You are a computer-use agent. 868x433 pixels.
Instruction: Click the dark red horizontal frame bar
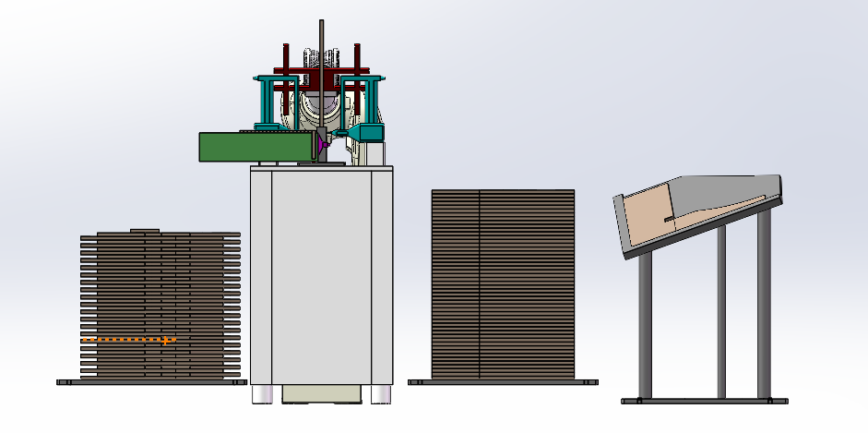[x=321, y=70]
